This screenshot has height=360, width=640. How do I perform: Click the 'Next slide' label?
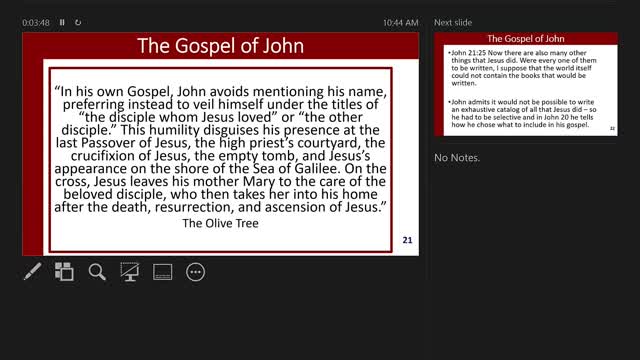(453, 22)
